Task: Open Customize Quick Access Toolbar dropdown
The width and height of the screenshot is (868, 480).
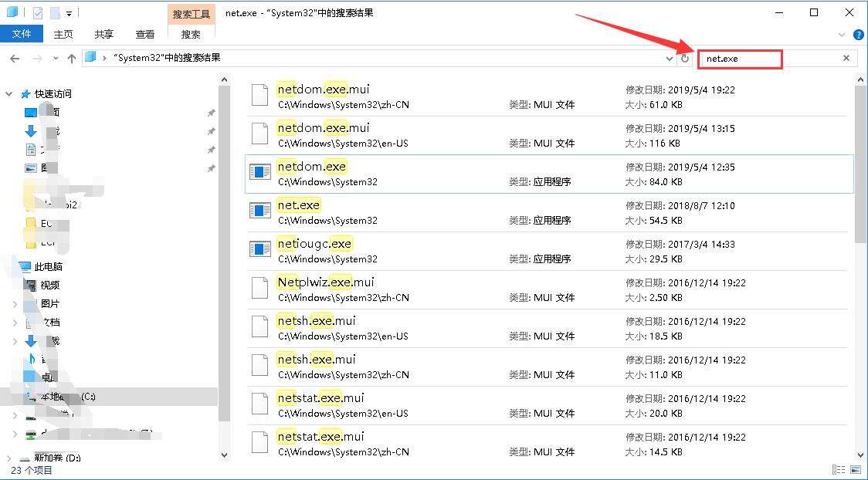Action: (x=69, y=12)
